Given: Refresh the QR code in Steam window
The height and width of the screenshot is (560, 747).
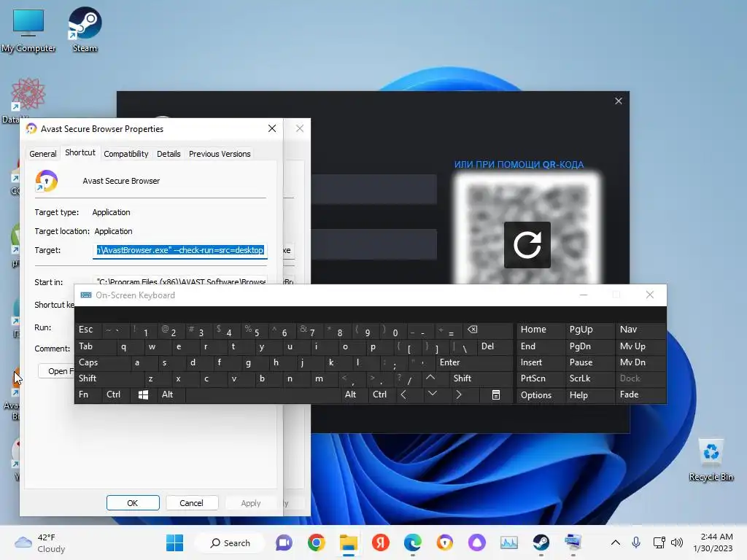Looking at the screenshot, I should pos(527,245).
